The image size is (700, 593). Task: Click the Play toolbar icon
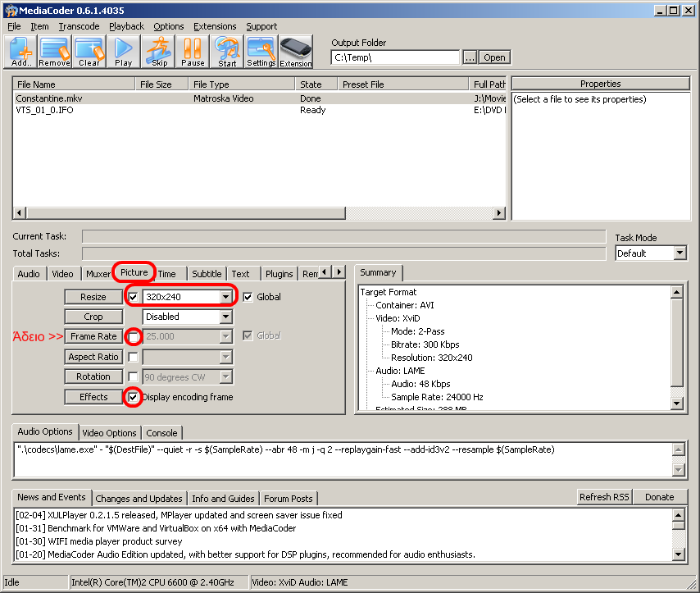124,52
